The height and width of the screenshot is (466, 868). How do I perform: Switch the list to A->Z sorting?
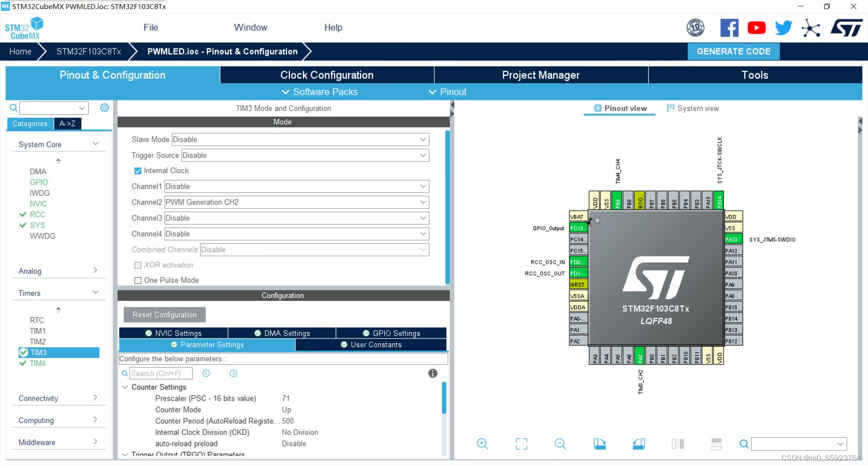(x=67, y=124)
